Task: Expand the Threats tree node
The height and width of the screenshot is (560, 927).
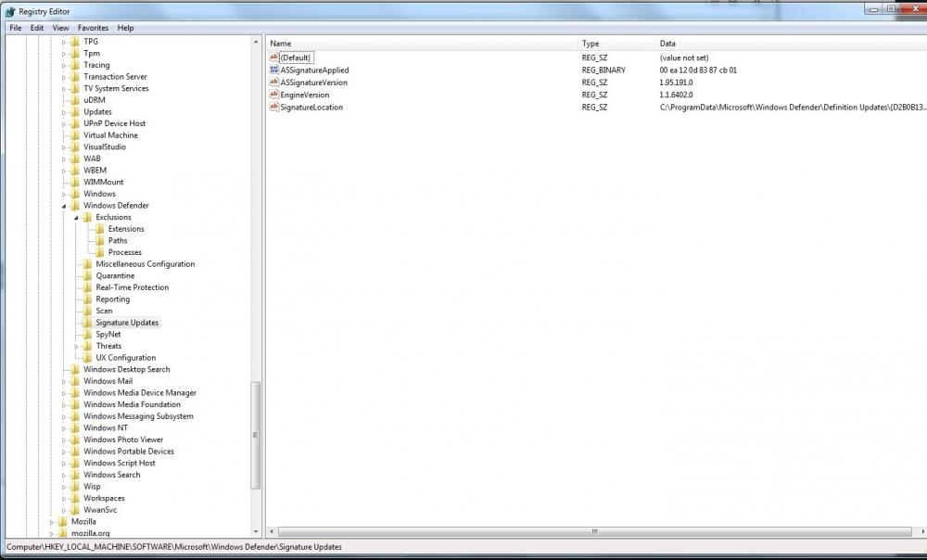Action: click(x=76, y=346)
